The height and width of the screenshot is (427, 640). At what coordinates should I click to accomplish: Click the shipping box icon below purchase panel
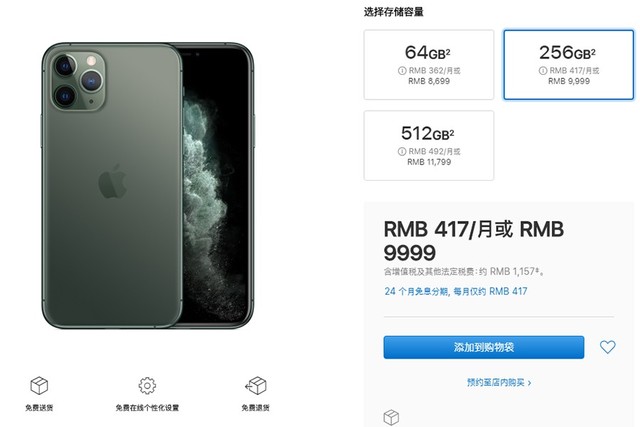point(391,418)
